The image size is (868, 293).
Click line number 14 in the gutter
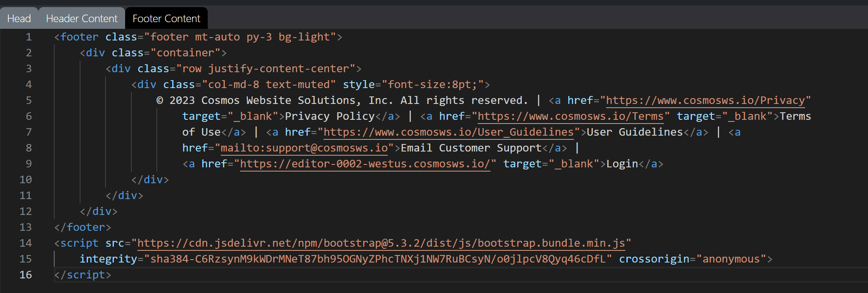[26, 243]
